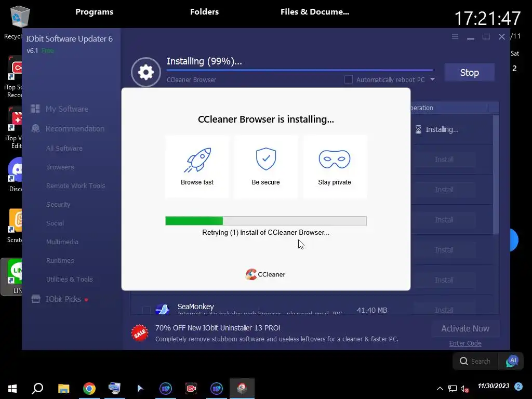Open the iTop Screen Recorder taskbar icon
The width and height of the screenshot is (532, 399).
pos(191,388)
